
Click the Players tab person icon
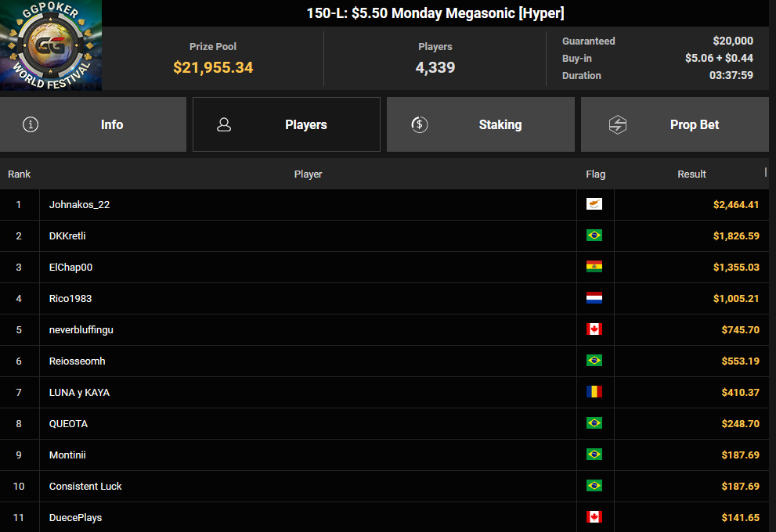point(224,124)
